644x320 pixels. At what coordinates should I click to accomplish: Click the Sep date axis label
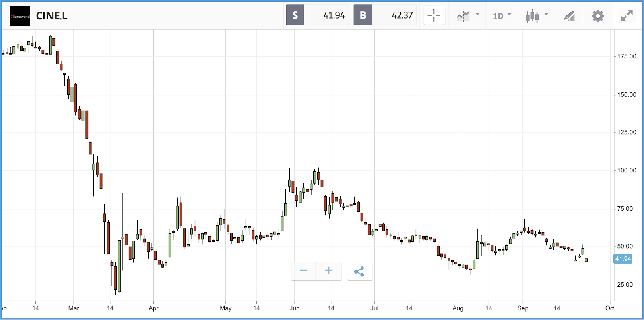pos(523,308)
